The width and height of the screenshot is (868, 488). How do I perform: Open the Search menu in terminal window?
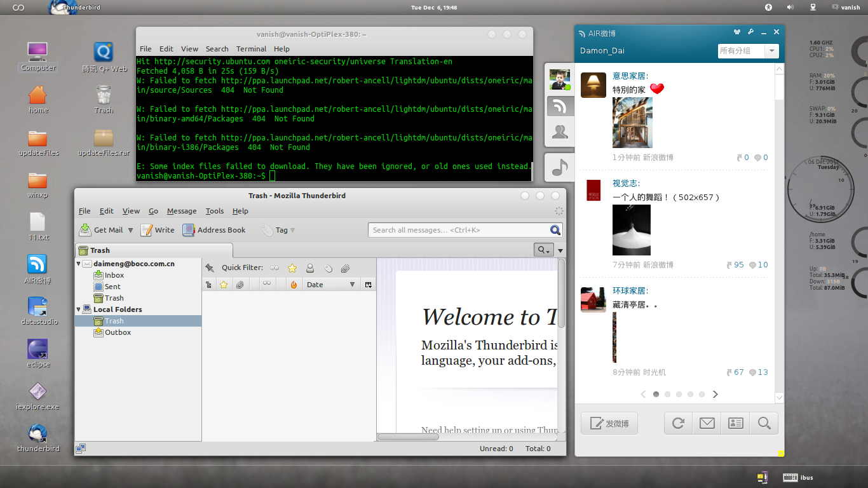coord(217,49)
